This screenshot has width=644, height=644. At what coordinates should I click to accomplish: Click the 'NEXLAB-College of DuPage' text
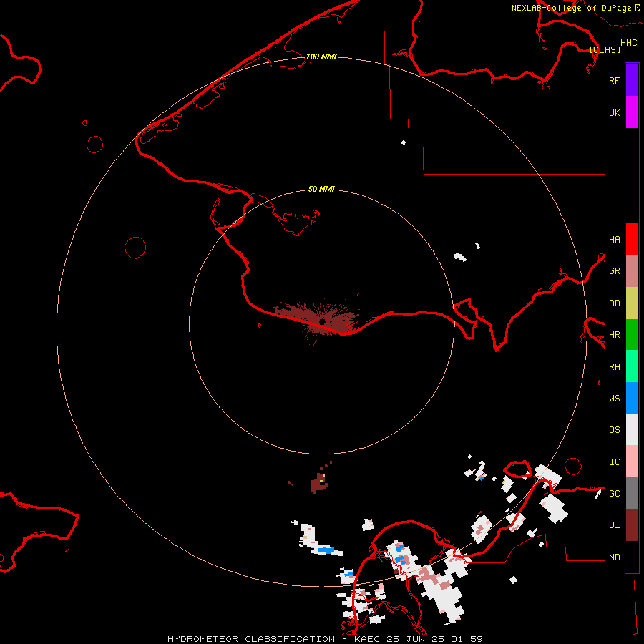click(x=571, y=8)
